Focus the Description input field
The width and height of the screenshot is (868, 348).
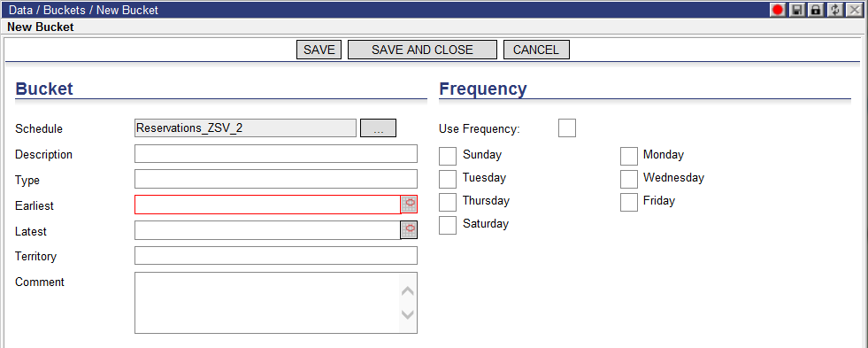(276, 154)
